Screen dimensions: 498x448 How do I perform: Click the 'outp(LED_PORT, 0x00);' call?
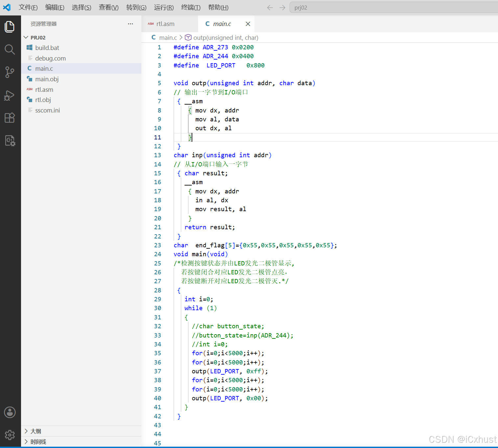point(230,398)
